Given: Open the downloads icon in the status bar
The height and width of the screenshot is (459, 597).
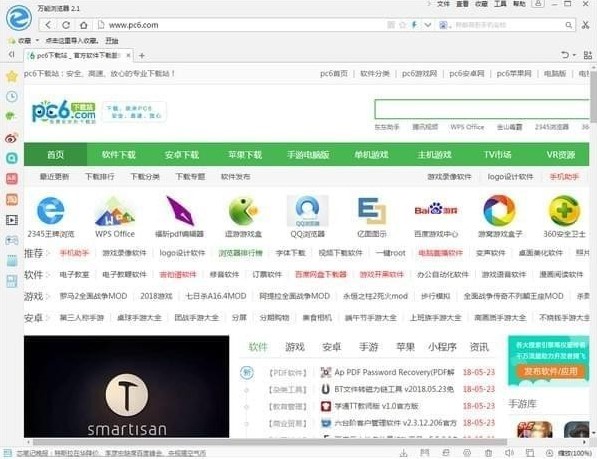Looking at the screenshot, I should [403, 453].
